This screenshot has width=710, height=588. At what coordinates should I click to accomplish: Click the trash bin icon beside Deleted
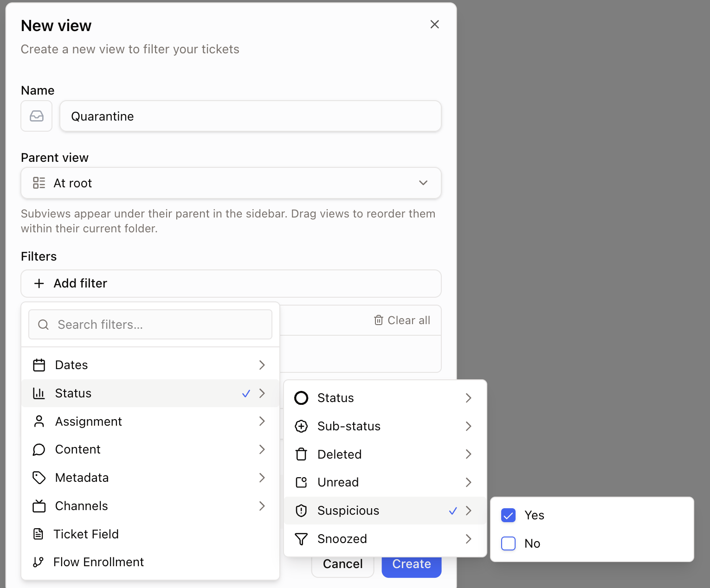[301, 454]
